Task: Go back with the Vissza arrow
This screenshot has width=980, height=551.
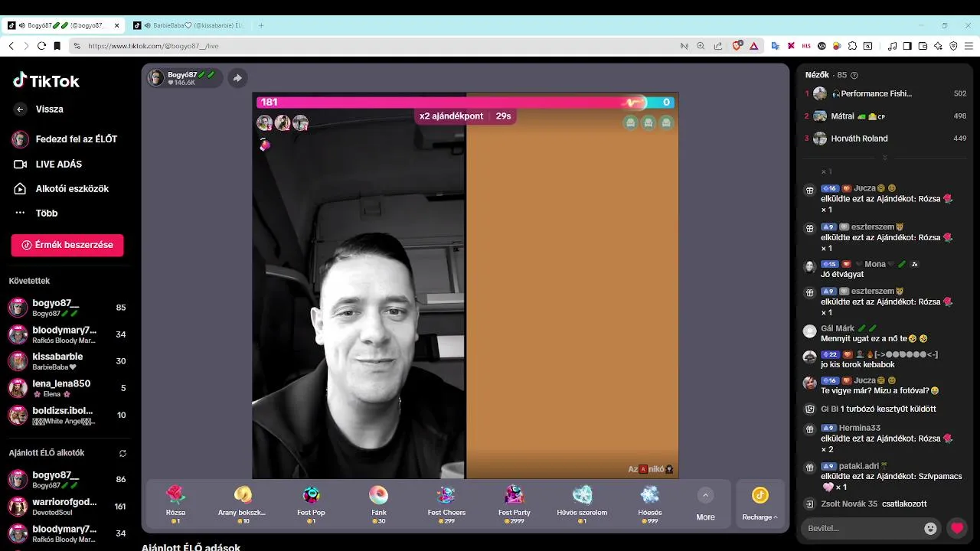Action: (20, 109)
